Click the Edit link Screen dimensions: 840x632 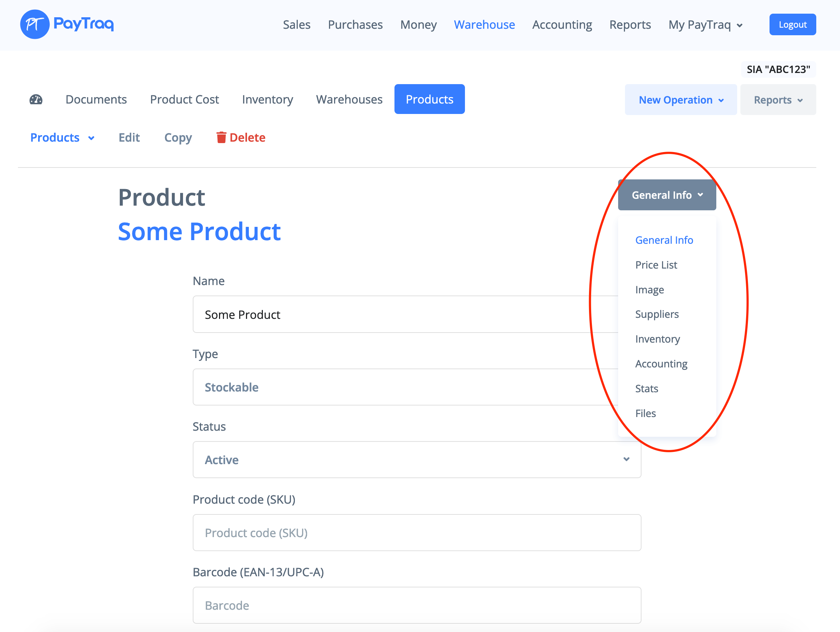[129, 137]
